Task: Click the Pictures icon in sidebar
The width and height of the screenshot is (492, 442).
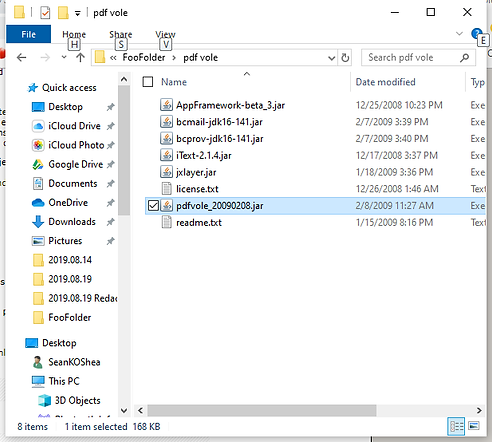Action: coord(38,241)
